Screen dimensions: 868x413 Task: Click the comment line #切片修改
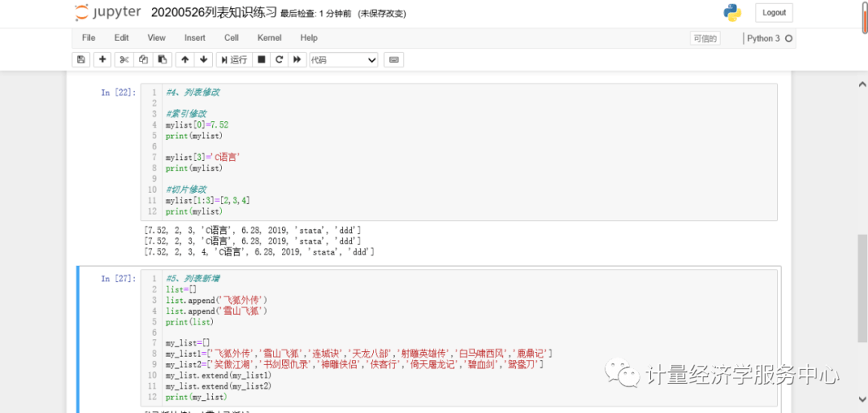(x=186, y=190)
